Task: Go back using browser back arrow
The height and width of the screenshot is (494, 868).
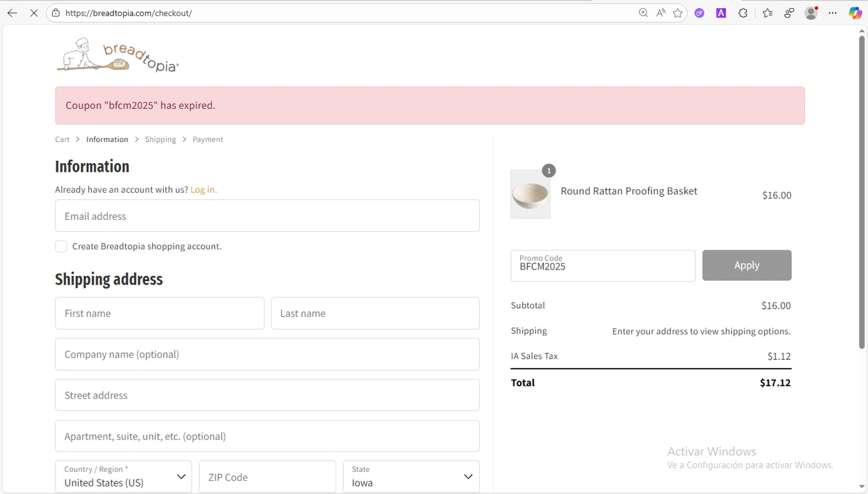Action: coord(12,13)
